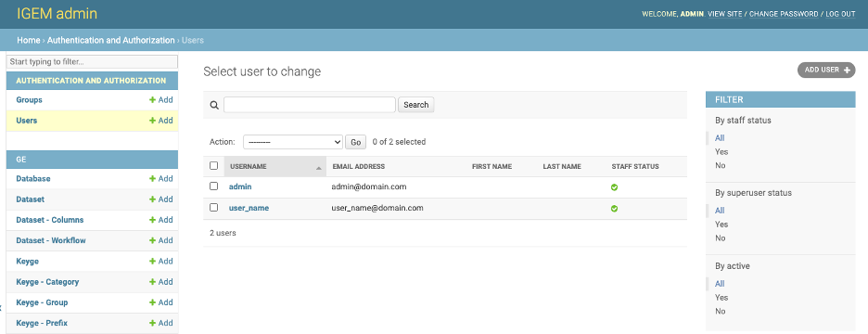Open the admin user link
Image resolution: width=868 pixels, height=334 pixels.
click(240, 186)
